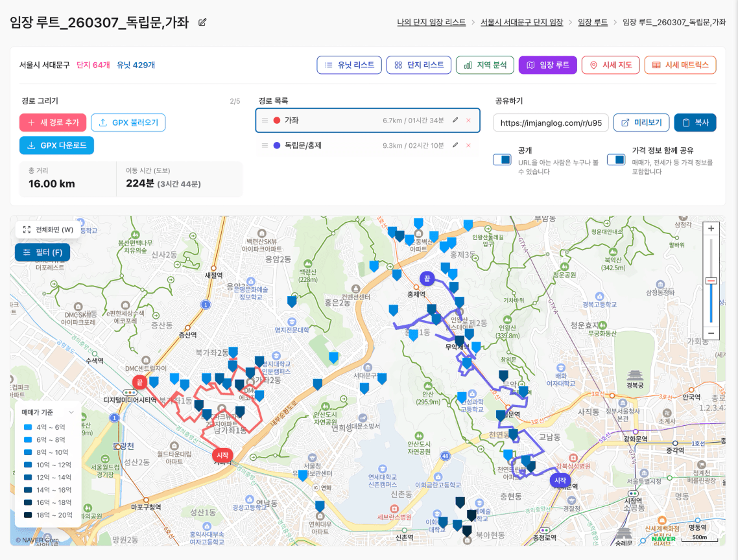738x560 pixels.
Task: Edit the 독립문/홍제 route name
Action: pos(455,145)
